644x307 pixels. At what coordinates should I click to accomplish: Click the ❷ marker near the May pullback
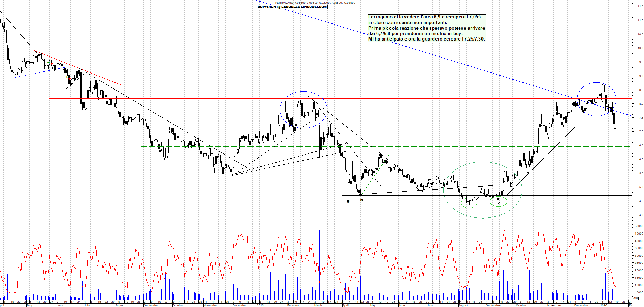(362, 200)
